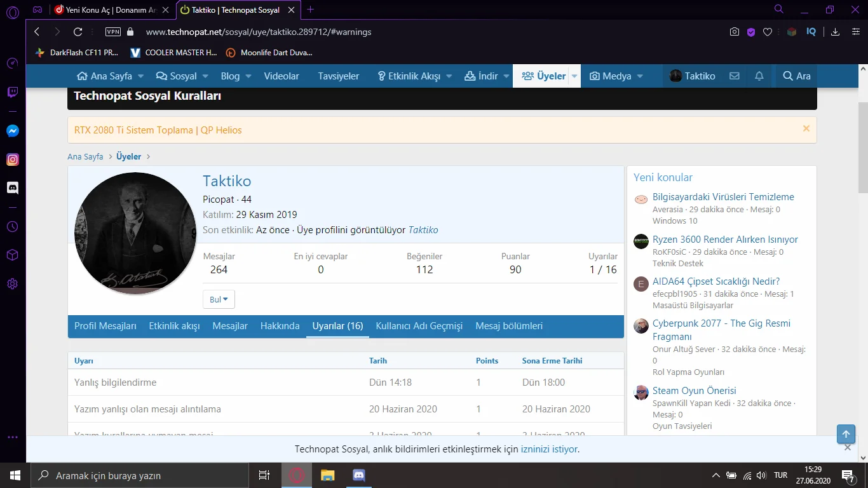Switch to the Hakkında tab
Screen dimensions: 868x488
click(x=280, y=326)
